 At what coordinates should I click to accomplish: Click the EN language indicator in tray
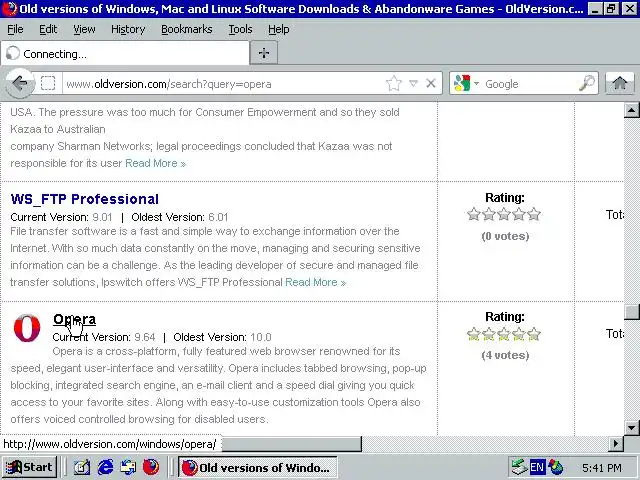537,467
